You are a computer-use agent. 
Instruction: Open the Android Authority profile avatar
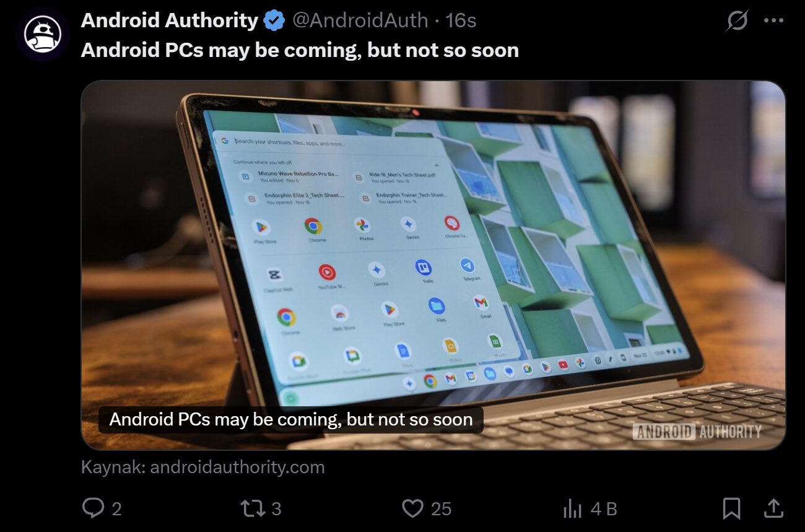tap(42, 34)
